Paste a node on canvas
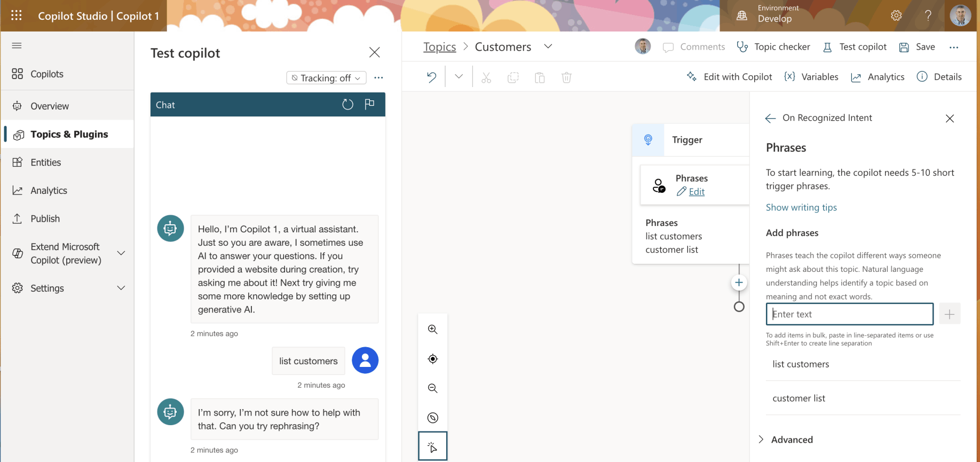Viewport: 980px width, 462px height. [x=540, y=77]
